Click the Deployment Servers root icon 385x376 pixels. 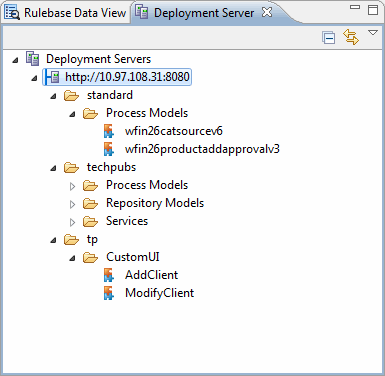click(x=33, y=59)
